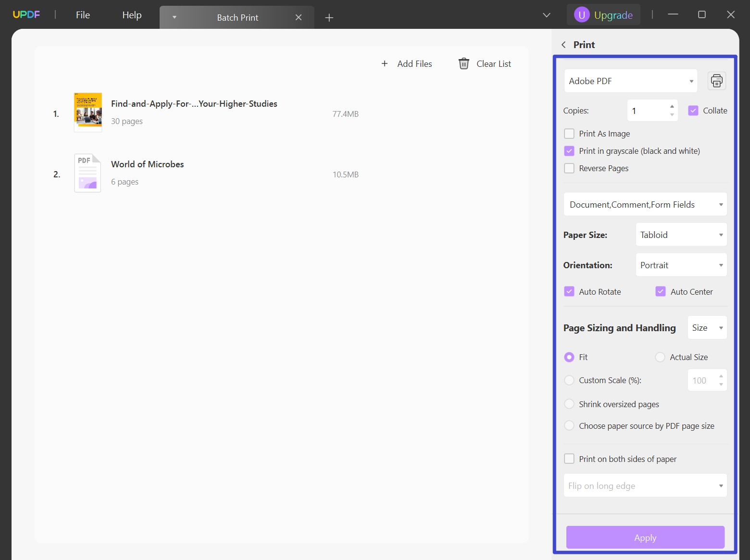Enable the Print As Image checkbox

pyautogui.click(x=569, y=134)
